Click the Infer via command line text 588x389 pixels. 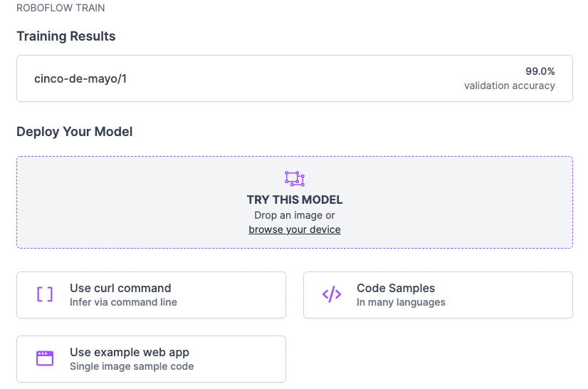pyautogui.click(x=123, y=302)
